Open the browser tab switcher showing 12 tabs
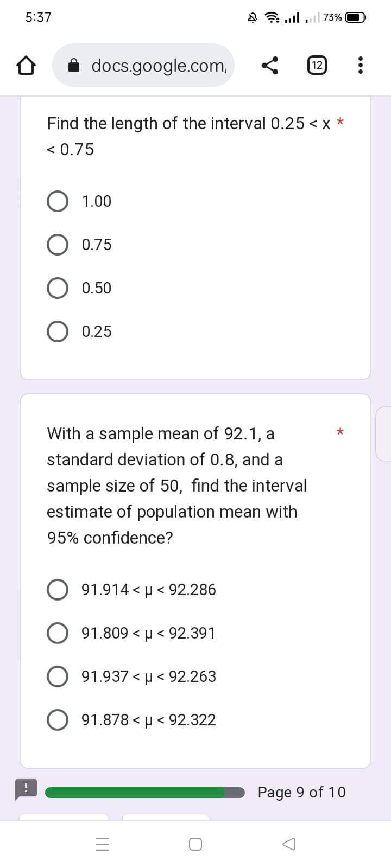This screenshot has height=868, width=391. pyautogui.click(x=317, y=65)
